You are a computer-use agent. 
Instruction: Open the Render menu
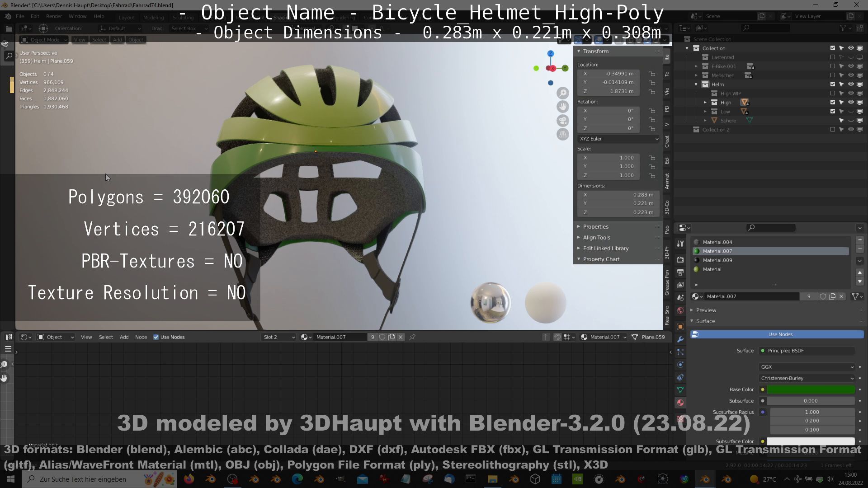54,16
